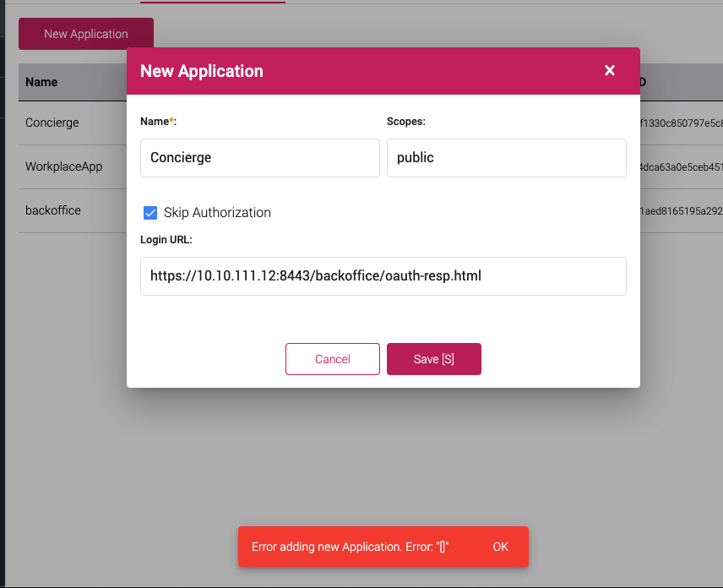
Task: Uncheck the Skip Authorization checkbox
Action: (x=150, y=213)
